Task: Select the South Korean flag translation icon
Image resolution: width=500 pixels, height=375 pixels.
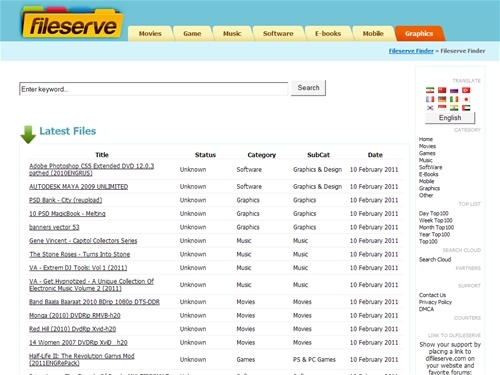Action: click(x=430, y=108)
